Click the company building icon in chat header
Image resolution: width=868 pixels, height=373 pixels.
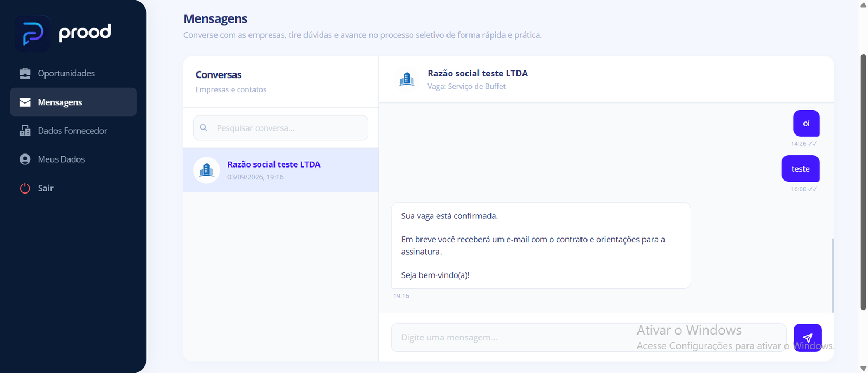point(407,79)
